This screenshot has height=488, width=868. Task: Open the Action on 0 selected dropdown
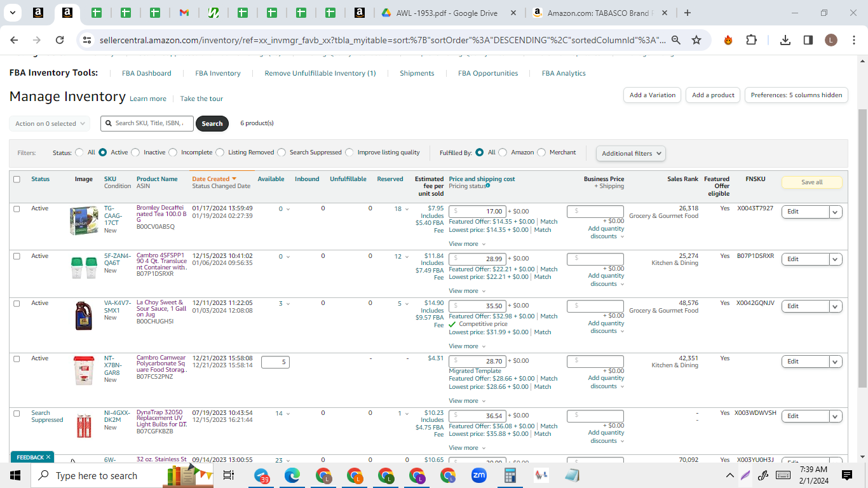[50, 124]
